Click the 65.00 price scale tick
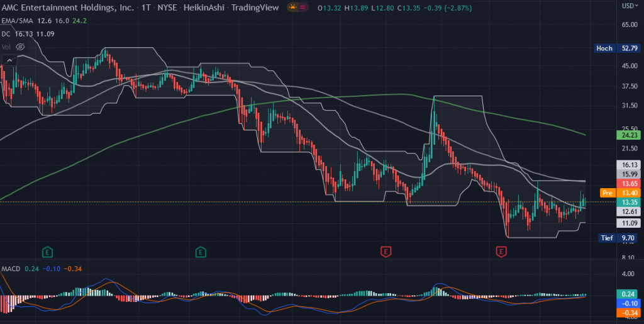Screen dimensions: 644x324 pyautogui.click(x=629, y=25)
